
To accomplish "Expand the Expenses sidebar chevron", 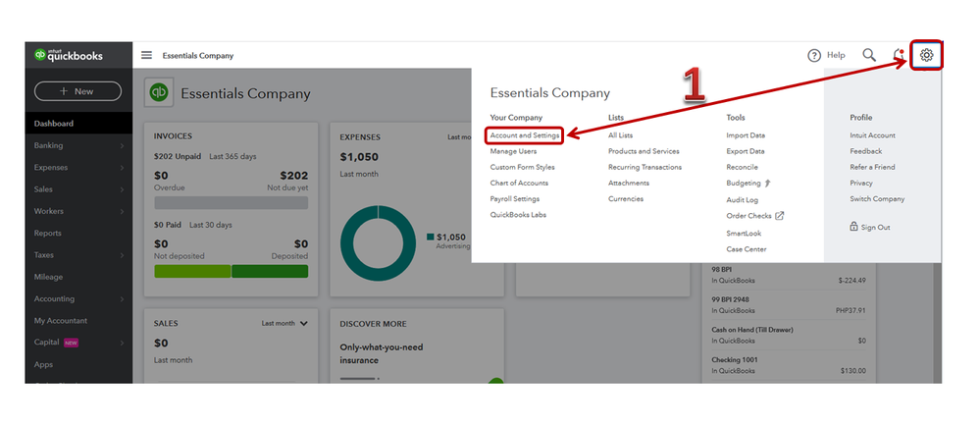I will (122, 168).
